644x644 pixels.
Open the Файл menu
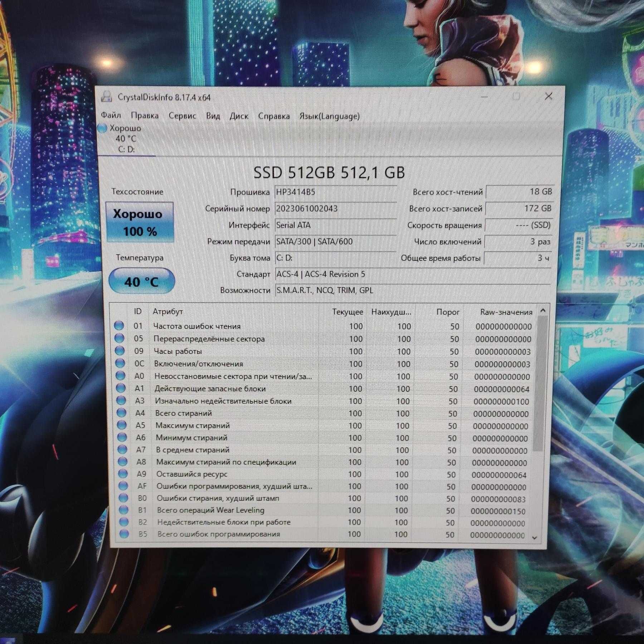111,115
